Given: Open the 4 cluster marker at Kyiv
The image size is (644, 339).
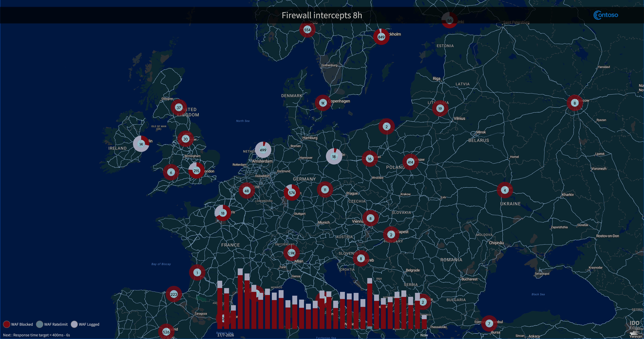Looking at the screenshot, I should [505, 190].
